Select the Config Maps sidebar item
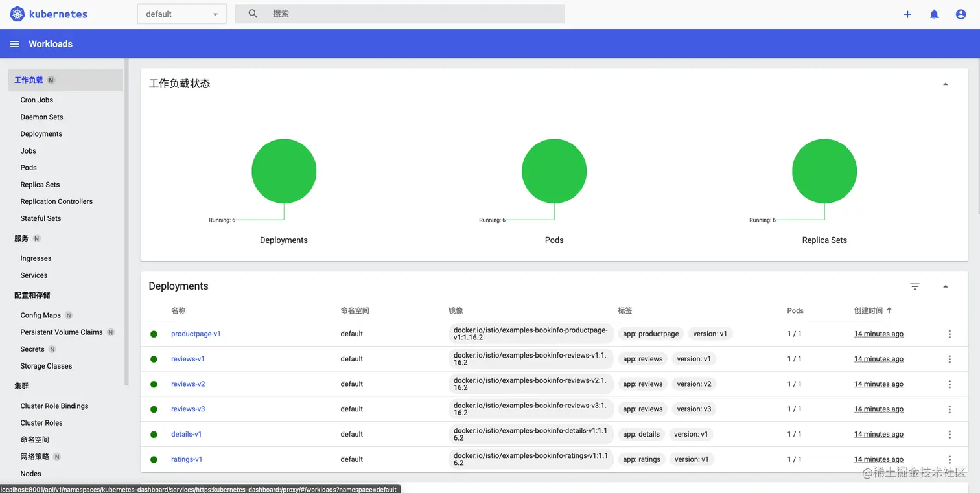Image resolution: width=980 pixels, height=493 pixels. tap(40, 315)
